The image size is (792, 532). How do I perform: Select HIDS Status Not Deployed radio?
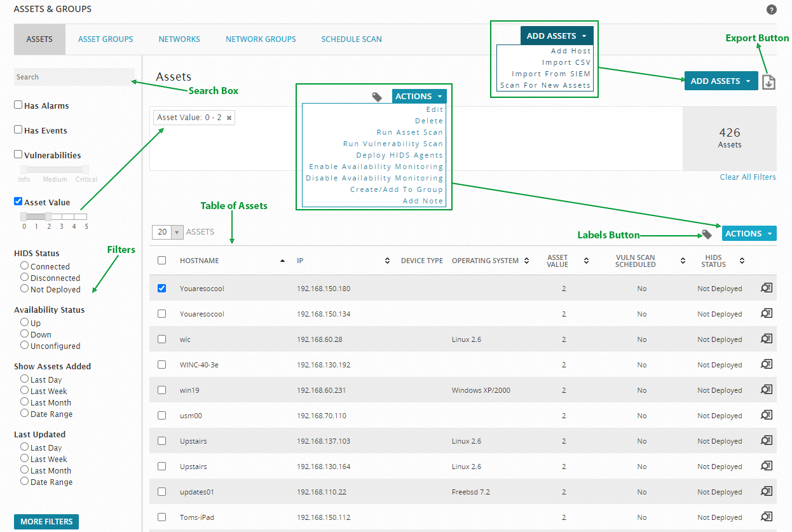click(x=24, y=289)
